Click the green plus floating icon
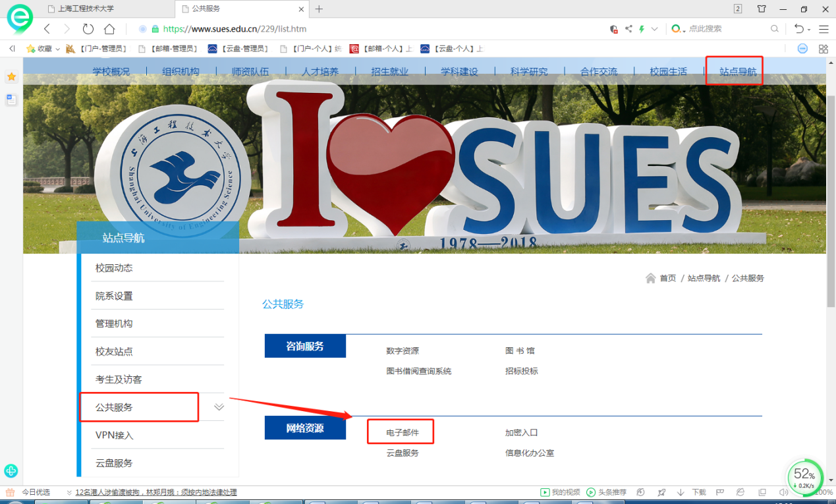Screen dimensions: 836x504 (x=11, y=471)
